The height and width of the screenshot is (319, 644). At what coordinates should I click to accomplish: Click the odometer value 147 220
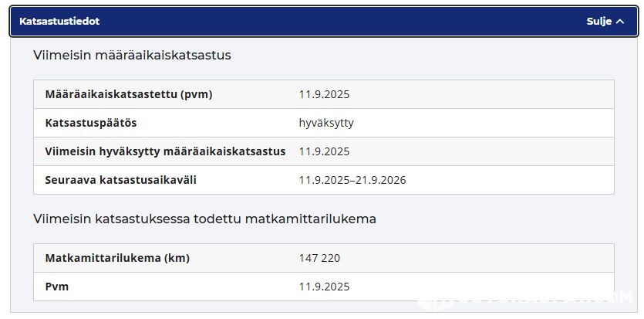tap(319, 258)
